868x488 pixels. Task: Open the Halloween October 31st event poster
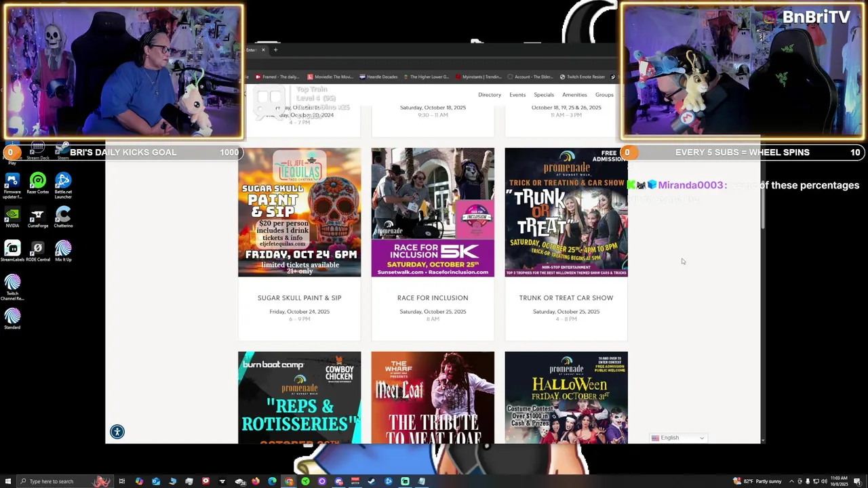click(566, 397)
